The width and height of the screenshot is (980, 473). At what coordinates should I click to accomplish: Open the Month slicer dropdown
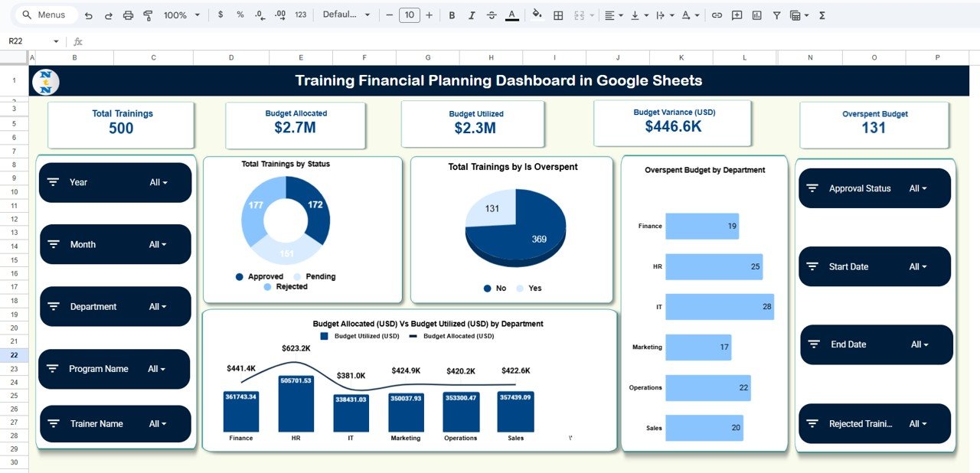pyautogui.click(x=158, y=244)
